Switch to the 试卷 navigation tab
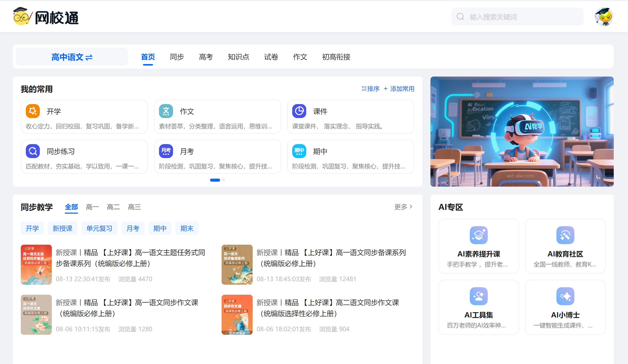The width and height of the screenshot is (628, 364). pos(271,57)
